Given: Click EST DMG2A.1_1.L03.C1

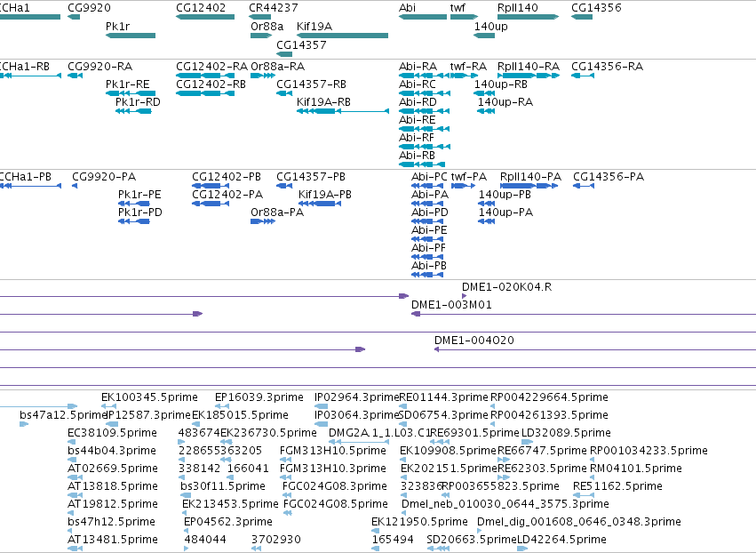Looking at the screenshot, I should pyautogui.click(x=359, y=442).
